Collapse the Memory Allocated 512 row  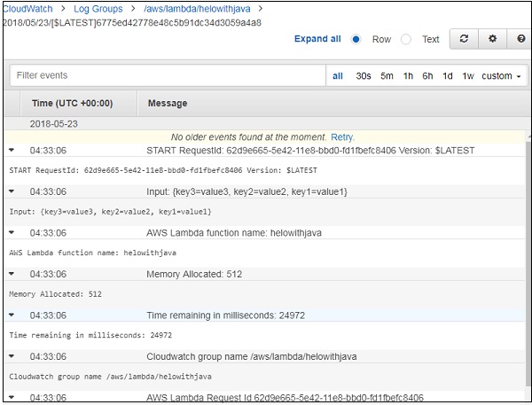point(12,275)
